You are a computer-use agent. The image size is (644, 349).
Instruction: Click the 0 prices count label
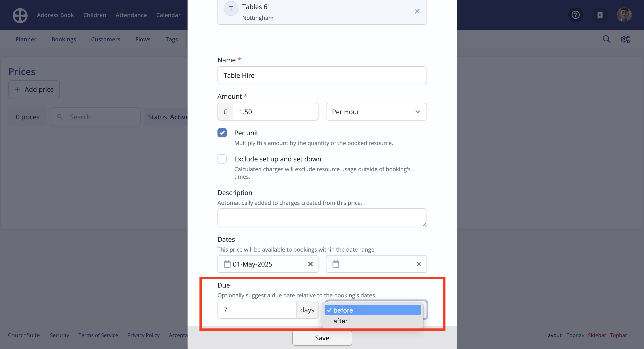(x=28, y=117)
